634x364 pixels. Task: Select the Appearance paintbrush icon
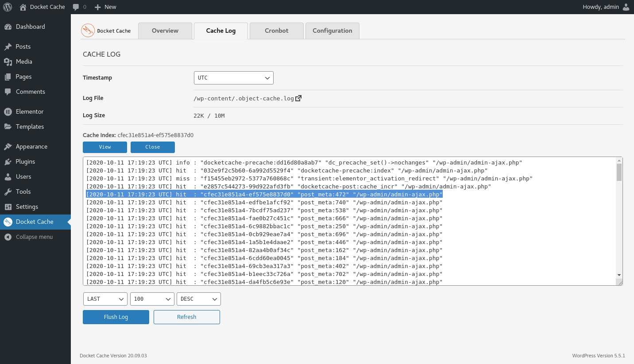click(x=9, y=146)
